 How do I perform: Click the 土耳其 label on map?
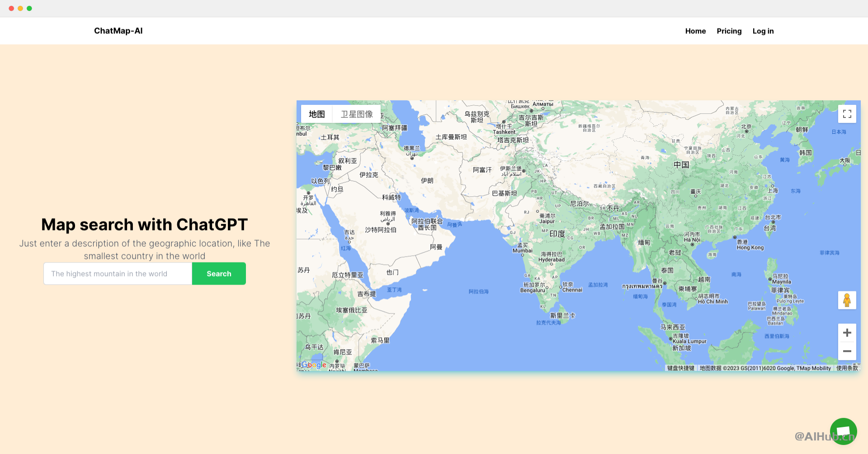[x=330, y=137]
